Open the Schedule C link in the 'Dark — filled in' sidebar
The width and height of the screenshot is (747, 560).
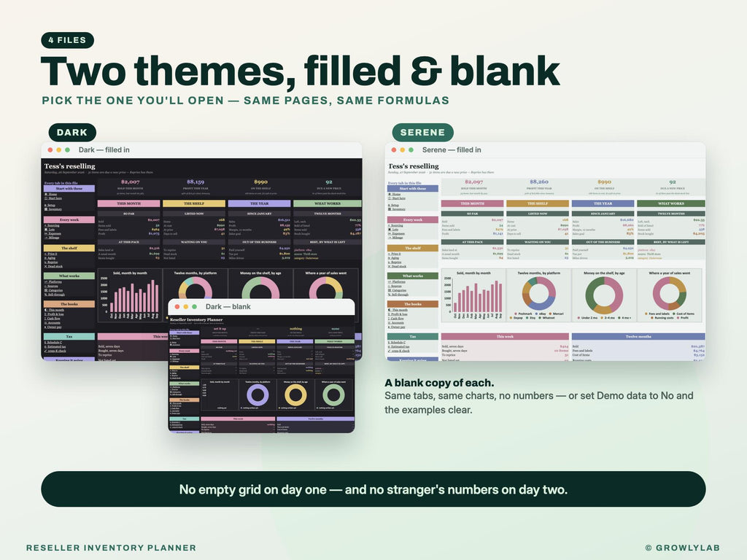53,343
